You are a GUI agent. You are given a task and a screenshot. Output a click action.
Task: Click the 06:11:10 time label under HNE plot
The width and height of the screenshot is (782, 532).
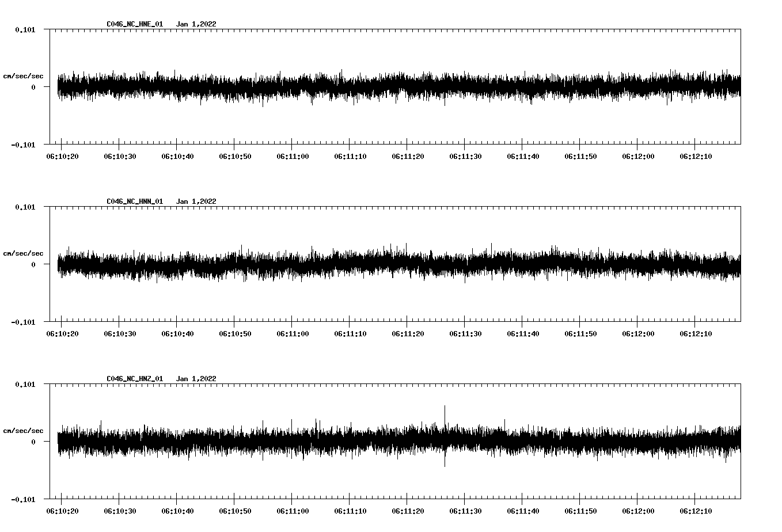(x=350, y=157)
